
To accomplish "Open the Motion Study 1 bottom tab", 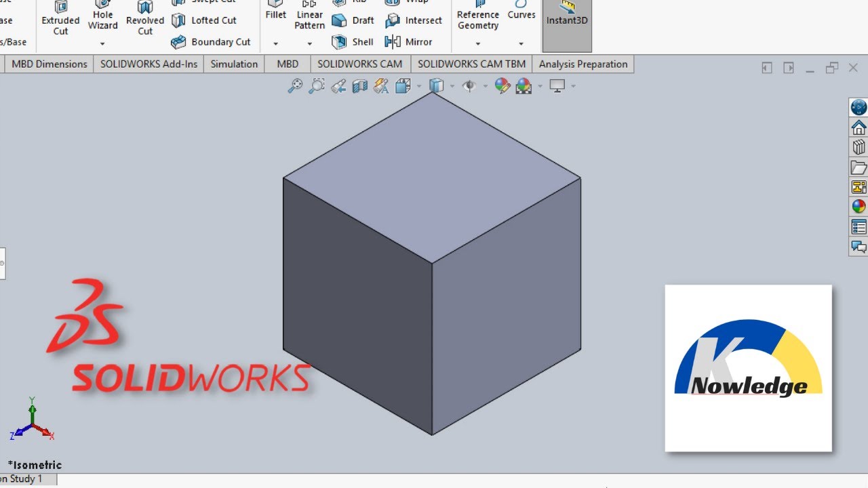I will (x=27, y=479).
